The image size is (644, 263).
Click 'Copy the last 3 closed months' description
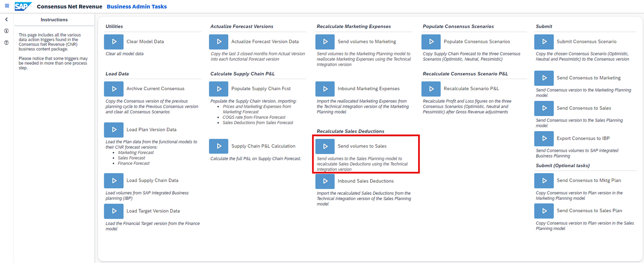(x=258, y=57)
